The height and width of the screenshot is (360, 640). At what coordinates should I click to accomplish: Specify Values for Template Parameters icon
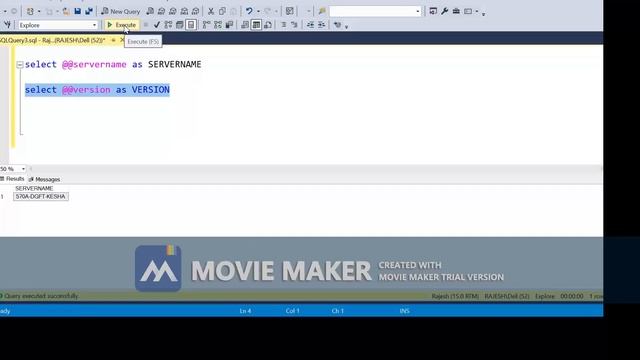337,25
